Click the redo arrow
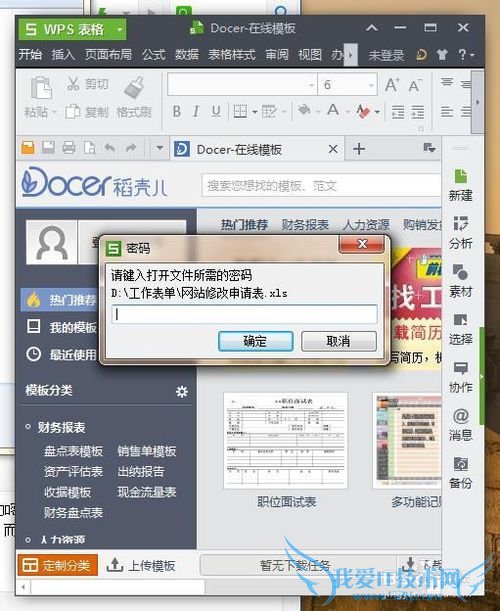Screen dimensions: 500x611 click(131, 148)
